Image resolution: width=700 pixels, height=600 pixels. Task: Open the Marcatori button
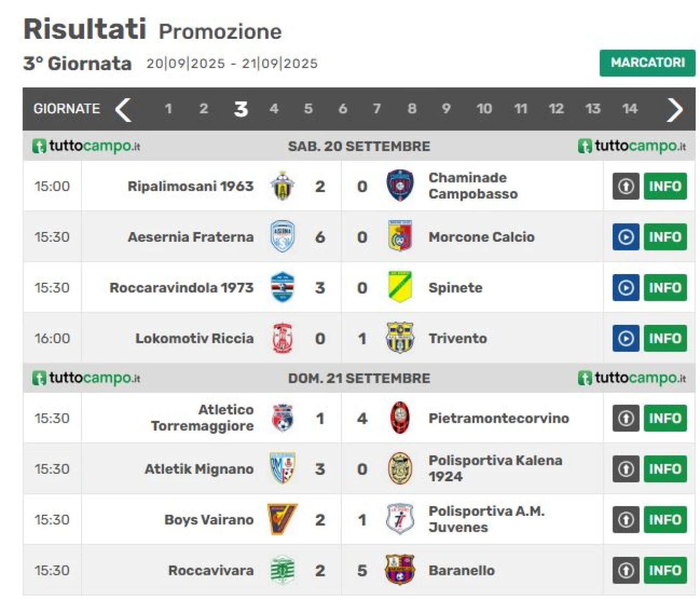(647, 63)
